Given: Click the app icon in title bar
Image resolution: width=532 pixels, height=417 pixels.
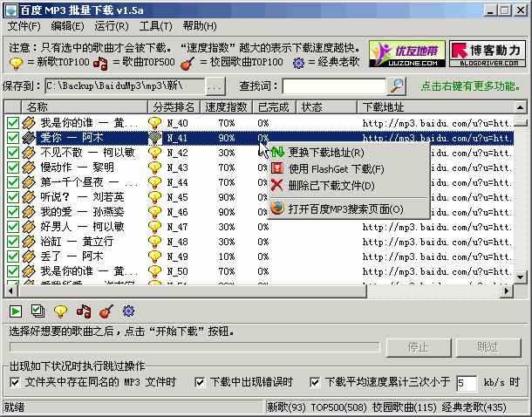Looking at the screenshot, I should coord(11,10).
